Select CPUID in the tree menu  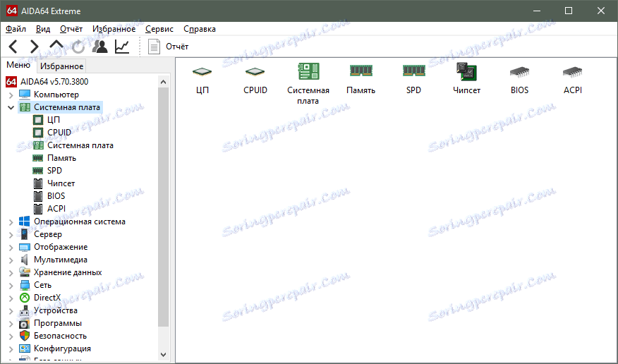tap(59, 133)
